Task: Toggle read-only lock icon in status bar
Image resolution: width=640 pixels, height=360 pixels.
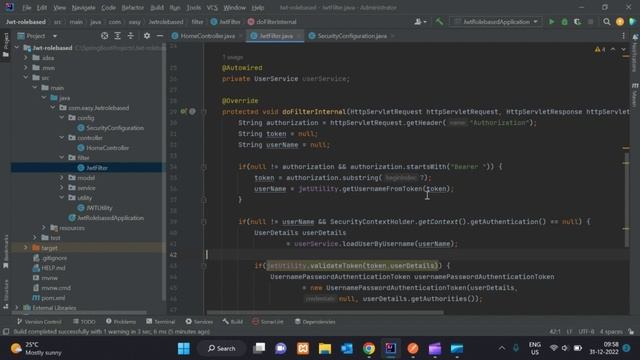Action: tap(631, 331)
